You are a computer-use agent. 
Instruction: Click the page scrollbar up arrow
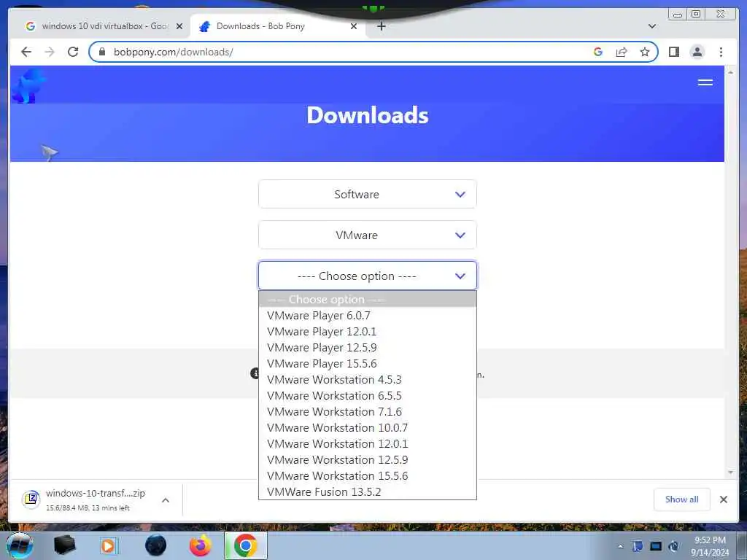point(730,72)
